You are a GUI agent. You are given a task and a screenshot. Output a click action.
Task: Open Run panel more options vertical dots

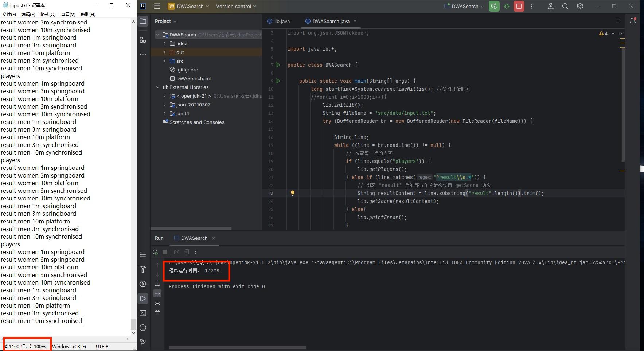coord(196,252)
